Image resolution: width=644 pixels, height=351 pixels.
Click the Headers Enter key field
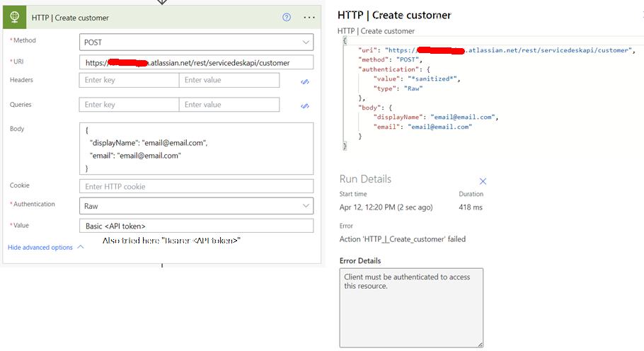[x=129, y=80]
